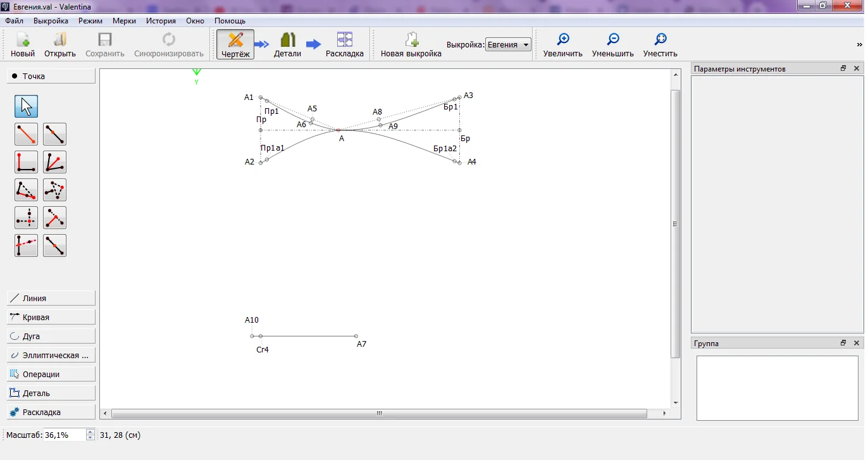
Task: Choose the right-angle perpendicular point tool
Action: 26,162
